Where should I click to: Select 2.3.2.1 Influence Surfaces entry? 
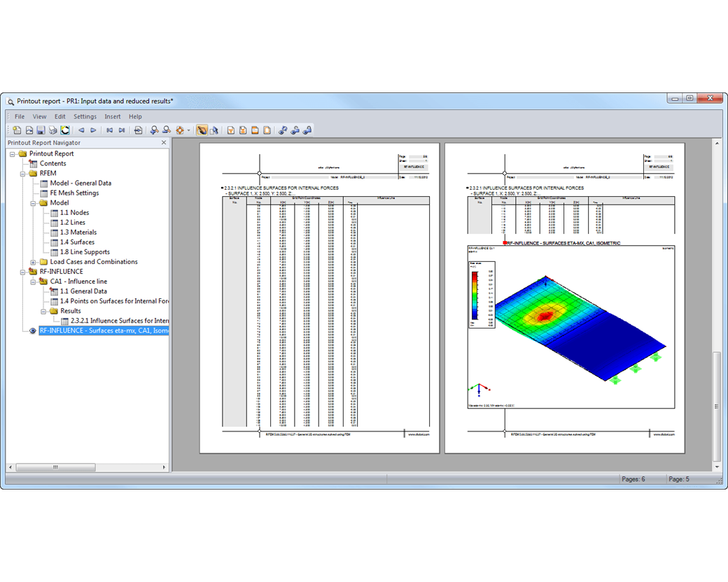coord(119,321)
